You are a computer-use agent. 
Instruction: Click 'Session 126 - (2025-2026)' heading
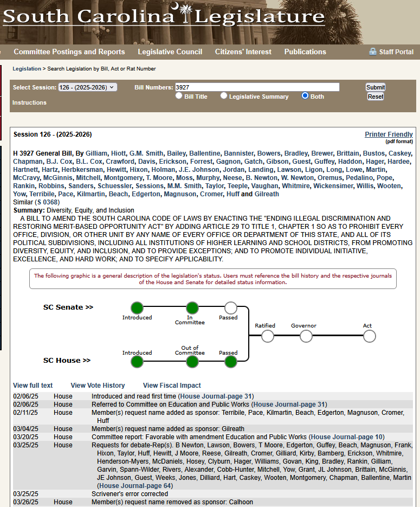53,134
